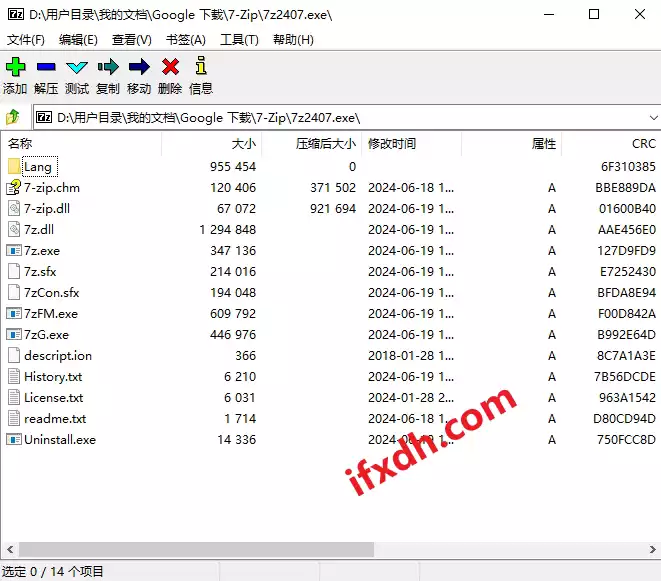
Task: Click the 7zG.exe application icon
Action: coord(14,334)
